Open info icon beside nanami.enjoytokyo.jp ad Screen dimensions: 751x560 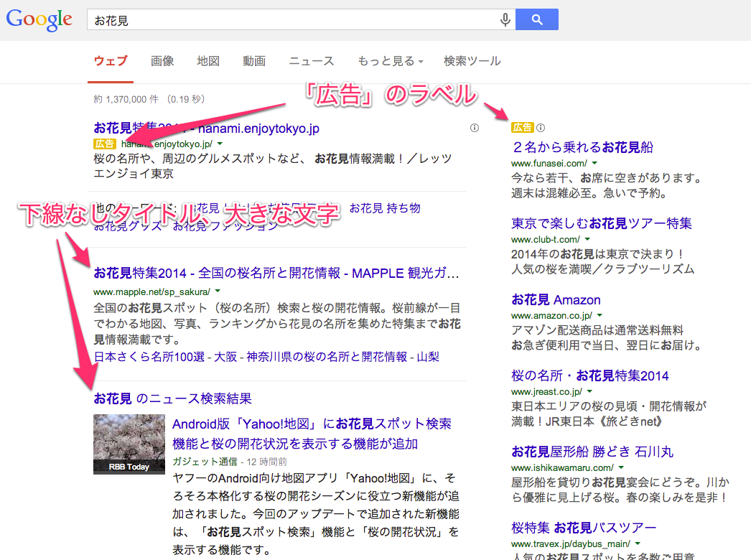tap(474, 128)
